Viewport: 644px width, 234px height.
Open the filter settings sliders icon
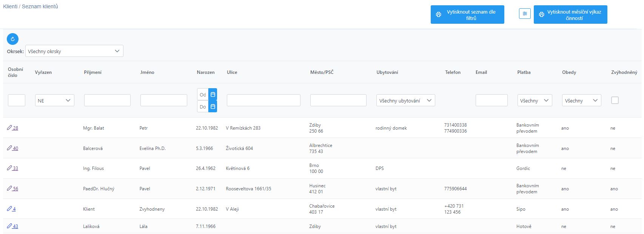click(525, 14)
